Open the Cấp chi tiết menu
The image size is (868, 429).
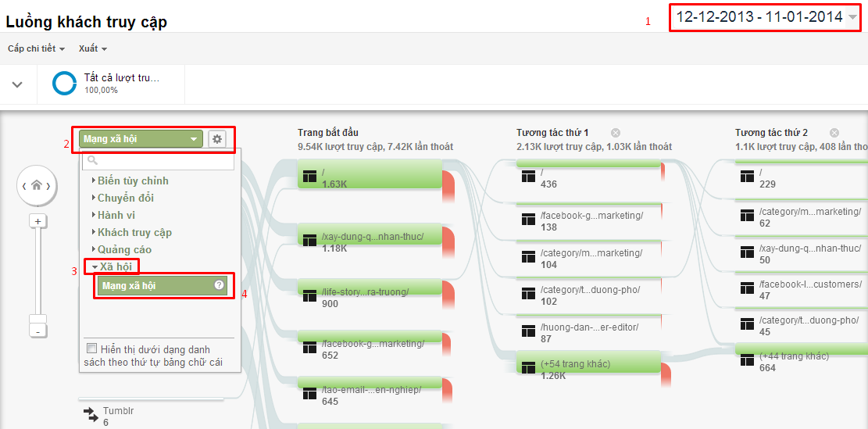(x=36, y=48)
